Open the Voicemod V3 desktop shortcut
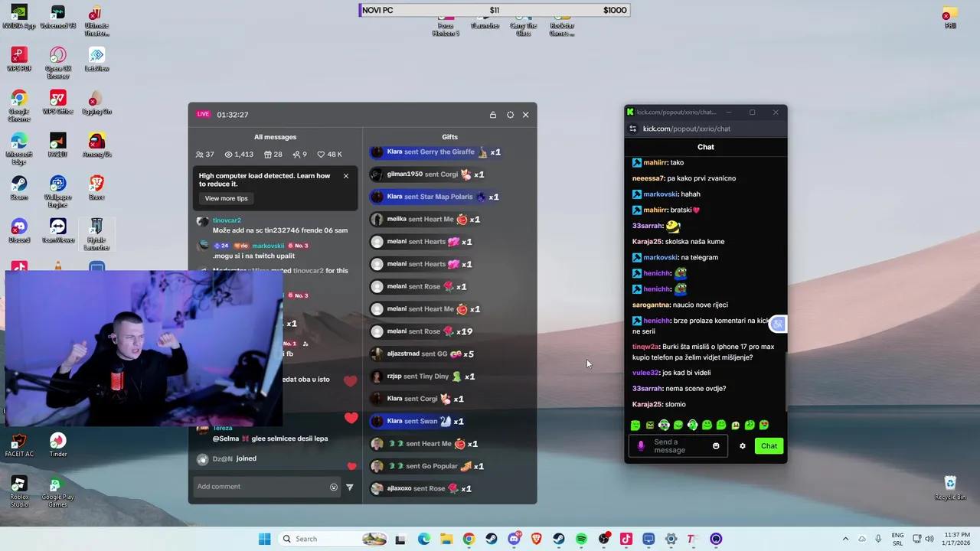The width and height of the screenshot is (980, 551). pyautogui.click(x=57, y=17)
